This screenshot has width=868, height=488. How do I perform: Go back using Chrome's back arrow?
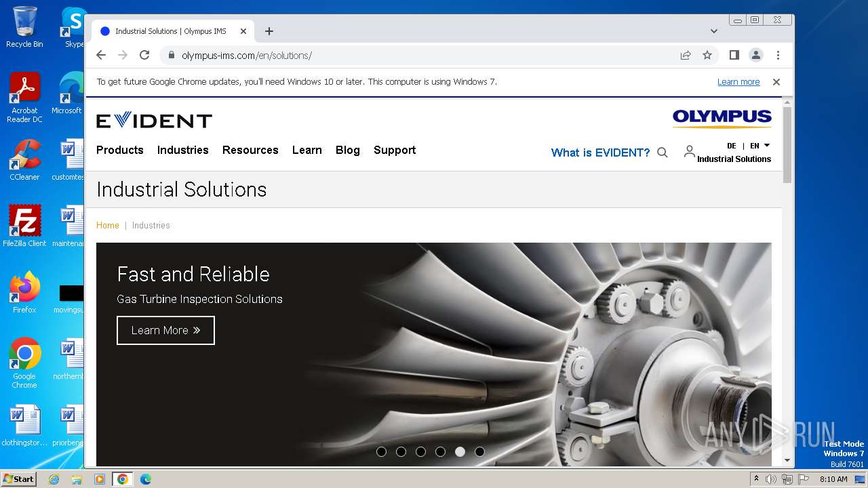(101, 55)
